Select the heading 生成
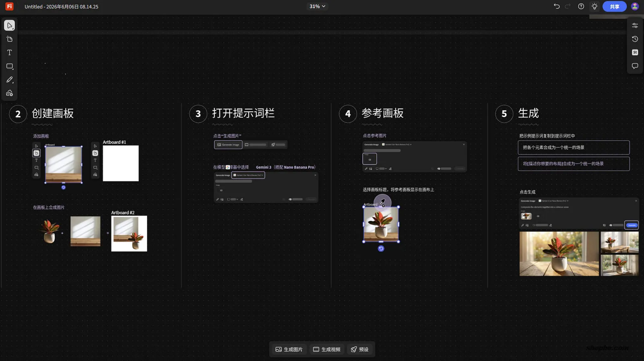 (x=528, y=113)
